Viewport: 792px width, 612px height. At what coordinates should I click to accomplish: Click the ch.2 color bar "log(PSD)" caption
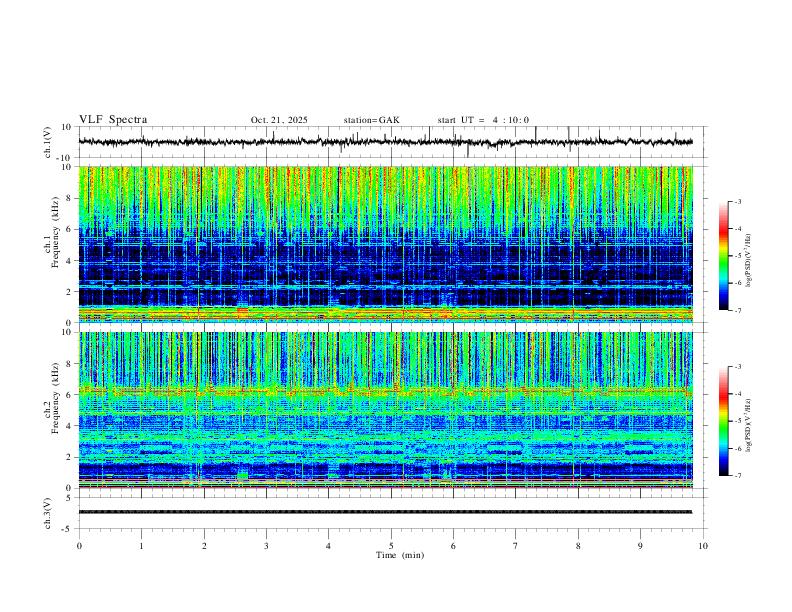click(x=749, y=425)
